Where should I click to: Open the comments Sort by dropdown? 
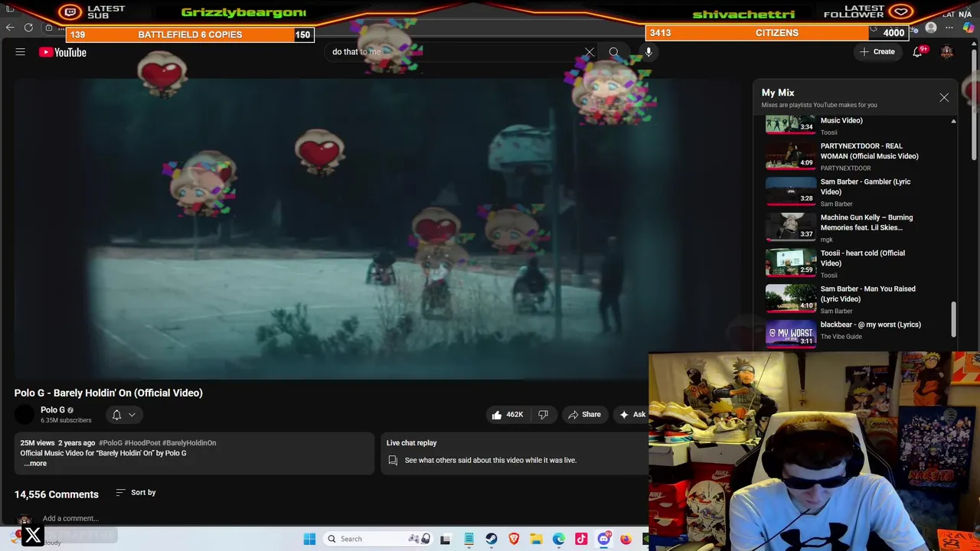coord(136,493)
